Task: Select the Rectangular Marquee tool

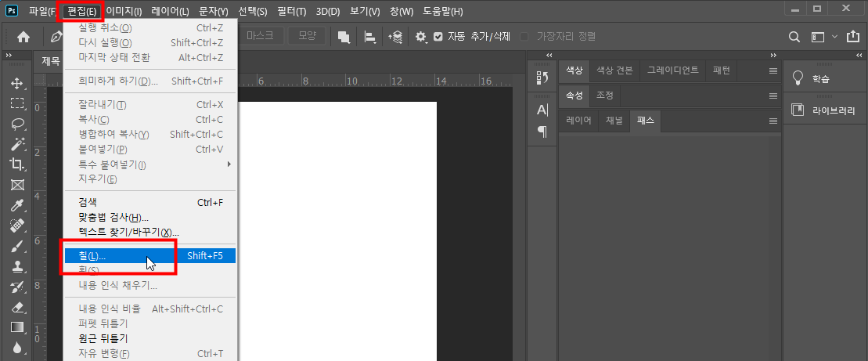Action: pyautogui.click(x=17, y=103)
